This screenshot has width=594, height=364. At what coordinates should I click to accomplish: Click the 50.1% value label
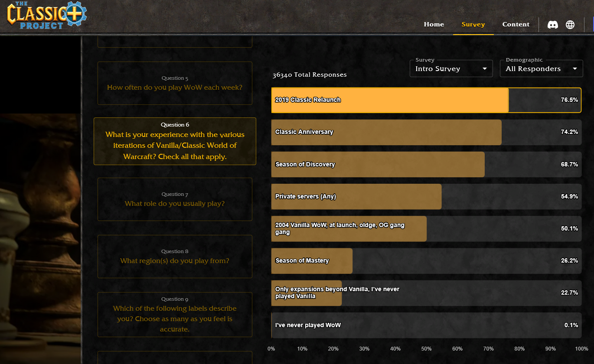click(569, 229)
